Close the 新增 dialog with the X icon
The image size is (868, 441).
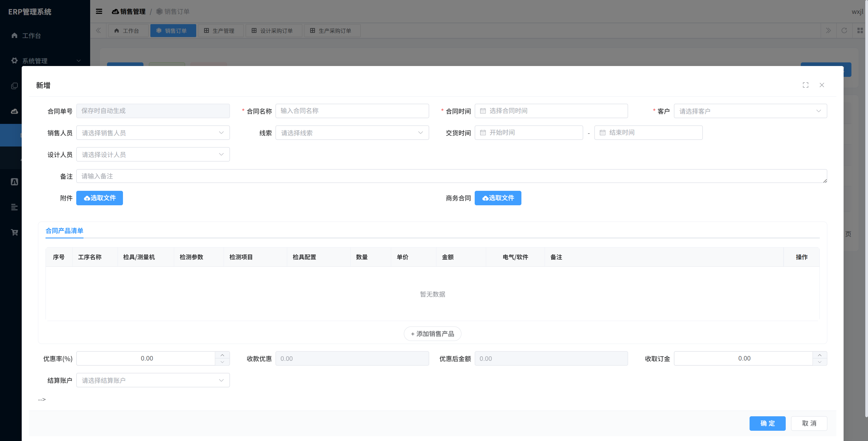tap(822, 85)
